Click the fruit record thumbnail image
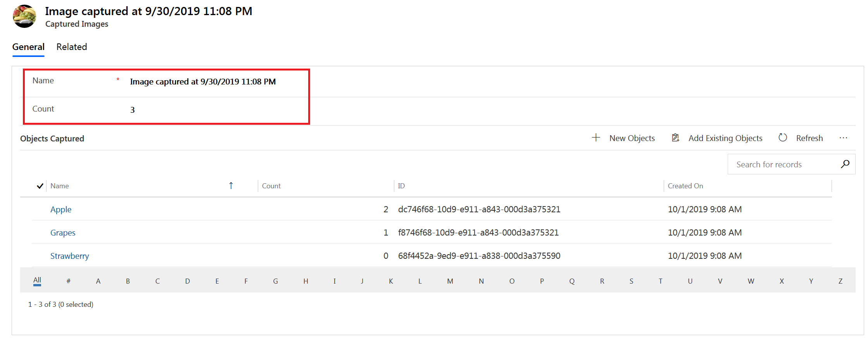The image size is (868, 339). pos(24,16)
